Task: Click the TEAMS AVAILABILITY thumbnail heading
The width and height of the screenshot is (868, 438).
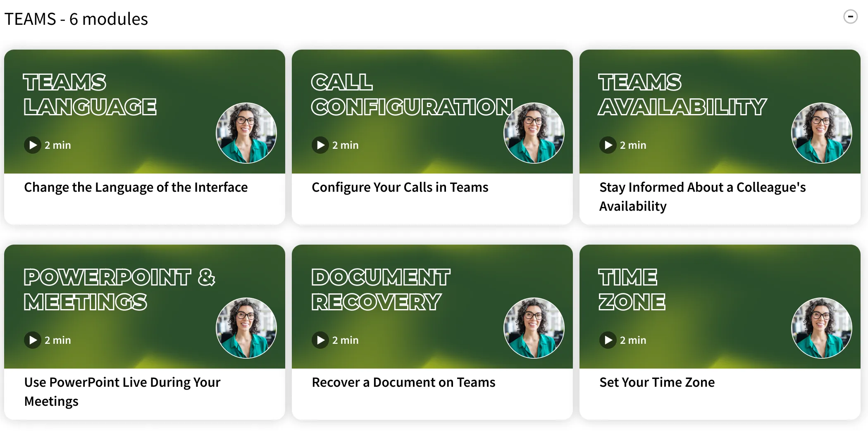Action: coord(682,95)
